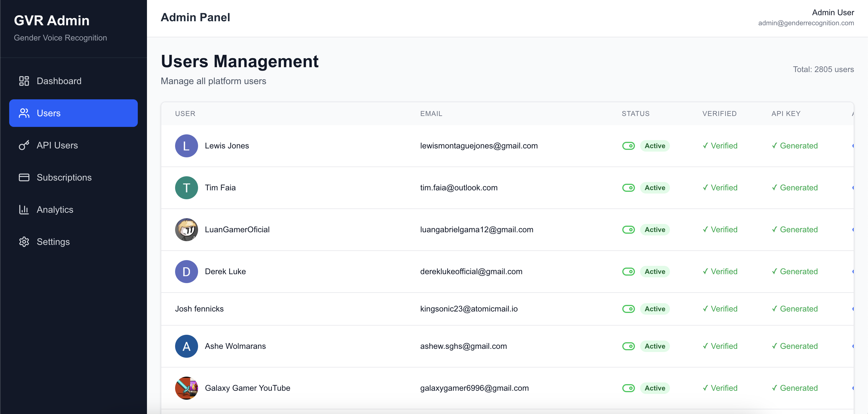Click the Subscriptions card icon
This screenshot has width=868, height=414.
pyautogui.click(x=24, y=177)
